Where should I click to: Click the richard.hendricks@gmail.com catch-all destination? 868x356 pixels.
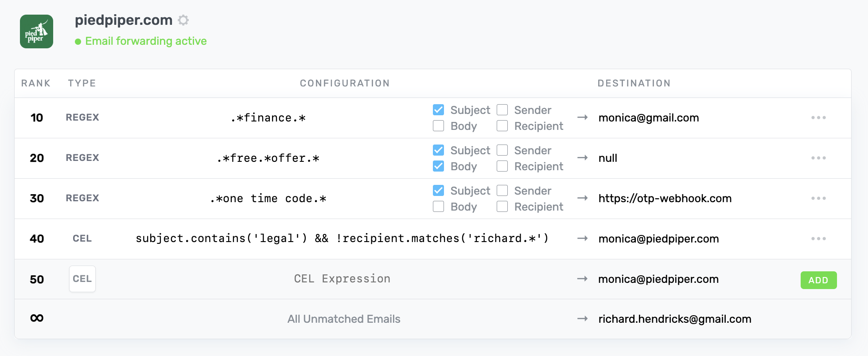(x=674, y=319)
